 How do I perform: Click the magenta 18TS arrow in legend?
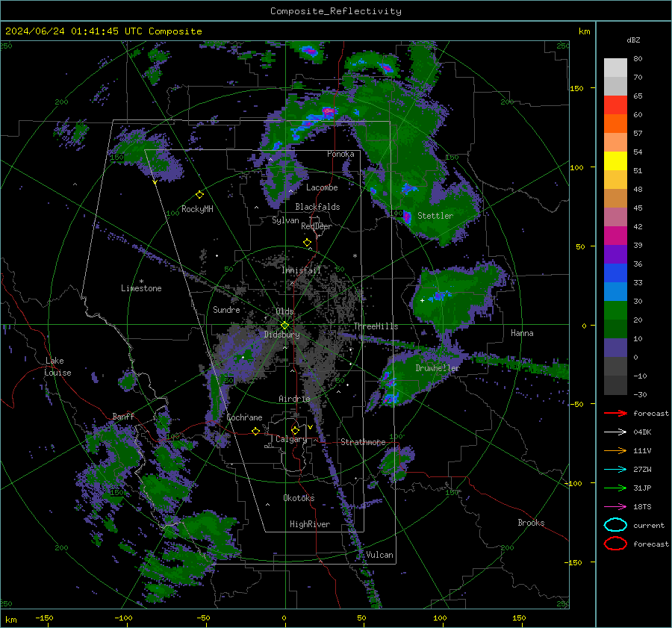click(615, 506)
